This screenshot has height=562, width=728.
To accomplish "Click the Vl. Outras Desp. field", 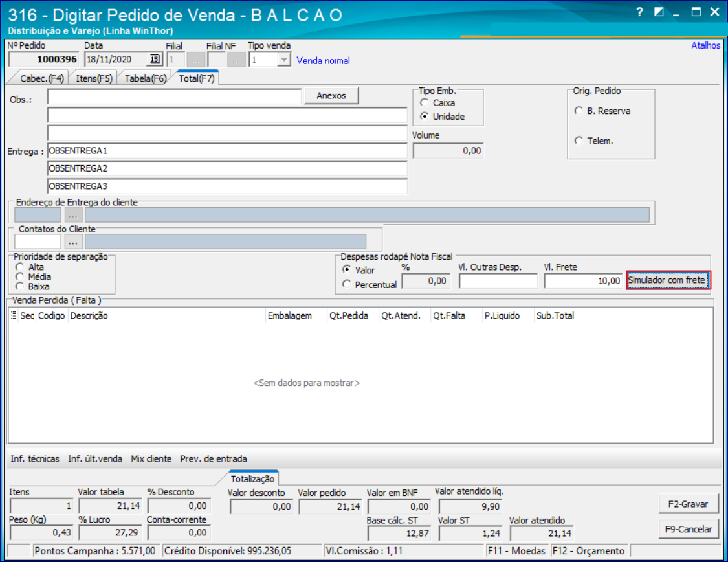I will pos(498,281).
